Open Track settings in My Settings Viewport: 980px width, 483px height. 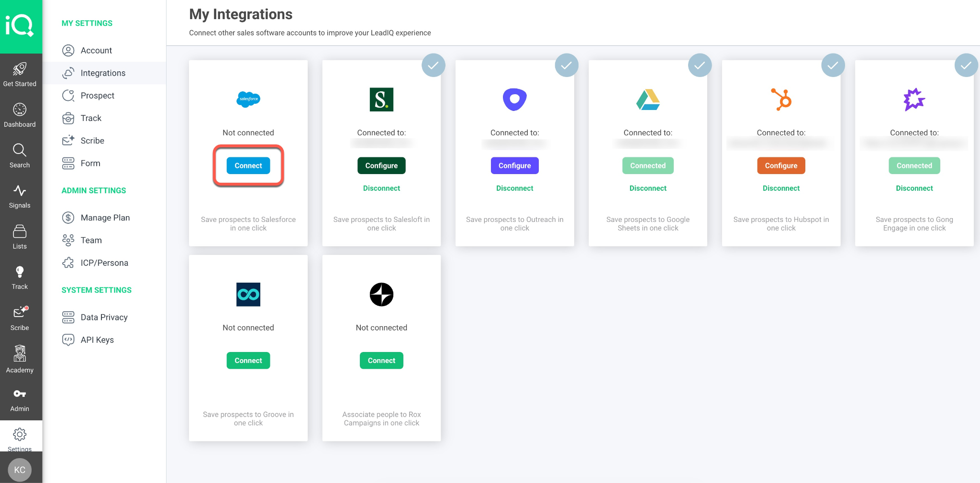click(104, 118)
